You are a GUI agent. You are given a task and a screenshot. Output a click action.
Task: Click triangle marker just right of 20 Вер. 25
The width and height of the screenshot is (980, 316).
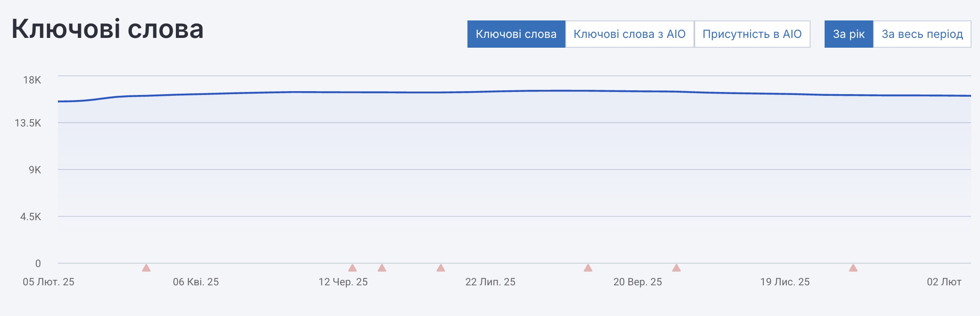[676, 268]
